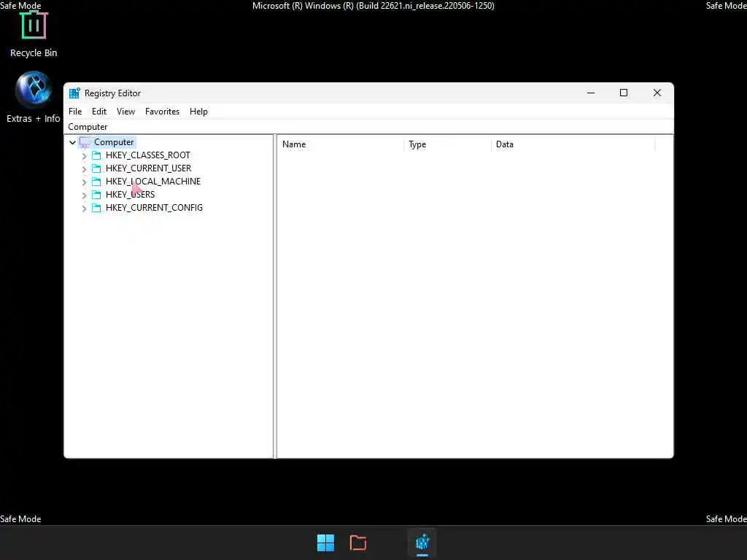Viewport: 747px width, 560px height.
Task: Open the Extras + Info desktop icon
Action: [x=34, y=98]
